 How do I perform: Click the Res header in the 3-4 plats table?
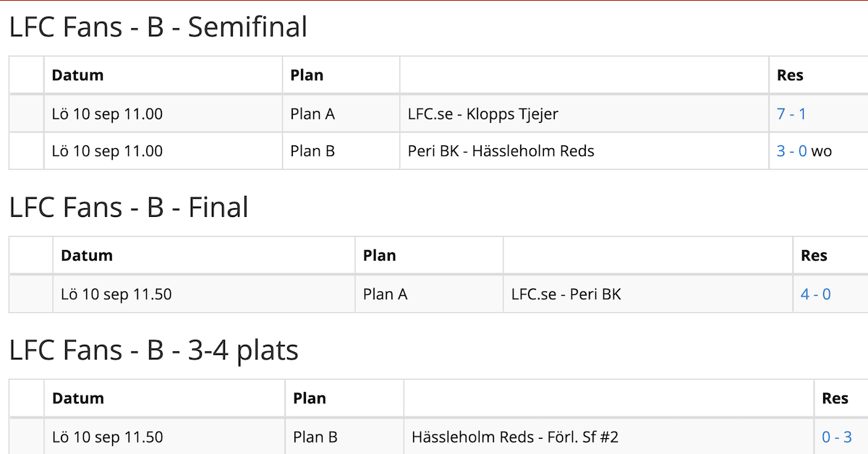click(835, 398)
